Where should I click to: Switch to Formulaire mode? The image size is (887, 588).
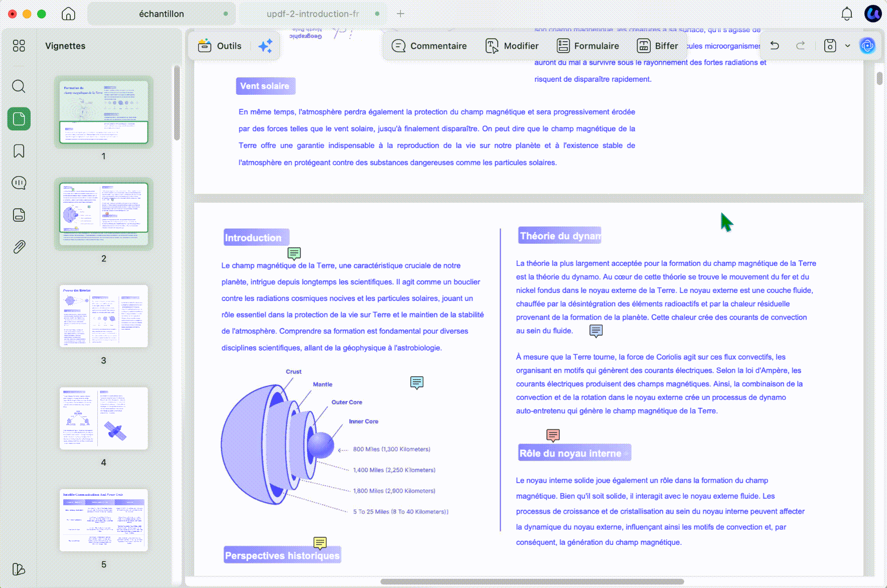[588, 46]
